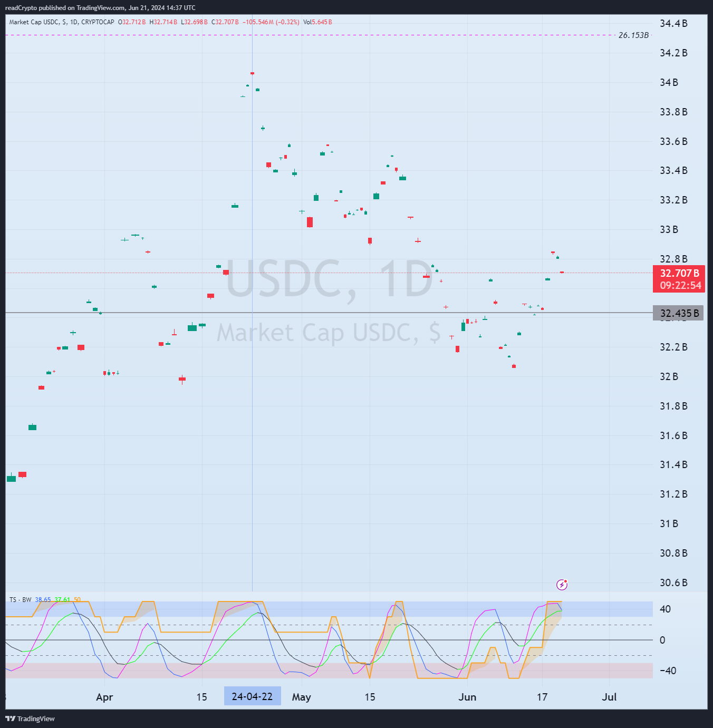Click the low value L32.698 B
This screenshot has width=713, height=728.
[194, 22]
